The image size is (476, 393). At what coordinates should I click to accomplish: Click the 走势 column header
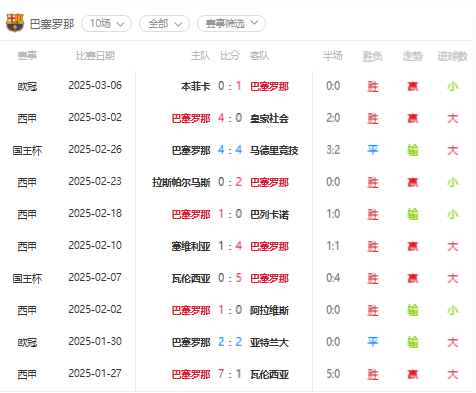pos(412,56)
